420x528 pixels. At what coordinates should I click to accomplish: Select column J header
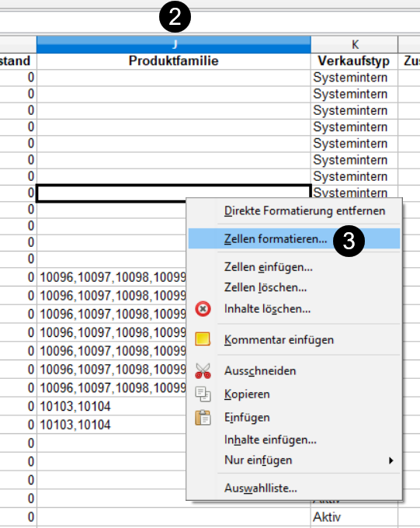(173, 44)
